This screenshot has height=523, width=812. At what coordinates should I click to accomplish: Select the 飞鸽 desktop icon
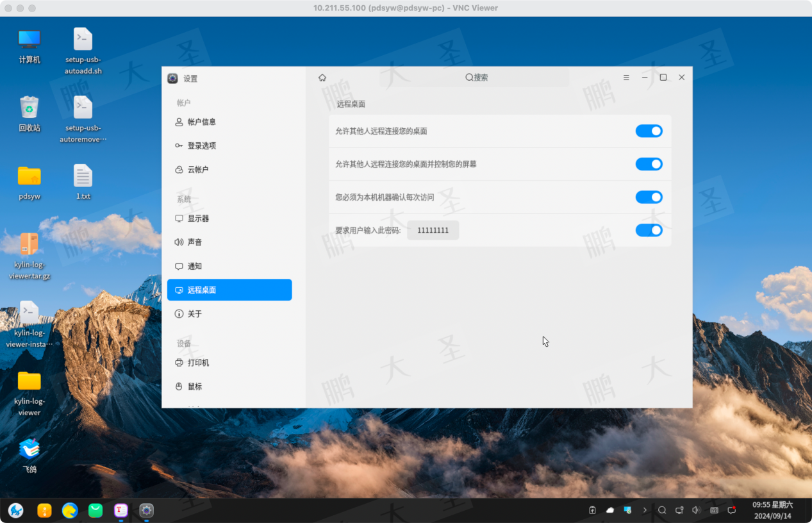(x=29, y=456)
